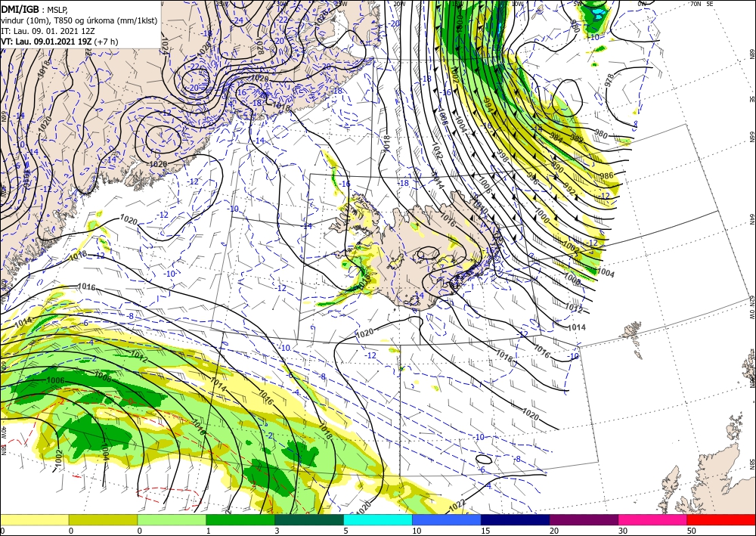Click the magenta pink legend swatch
This screenshot has width=756, height=536.
click(653, 519)
